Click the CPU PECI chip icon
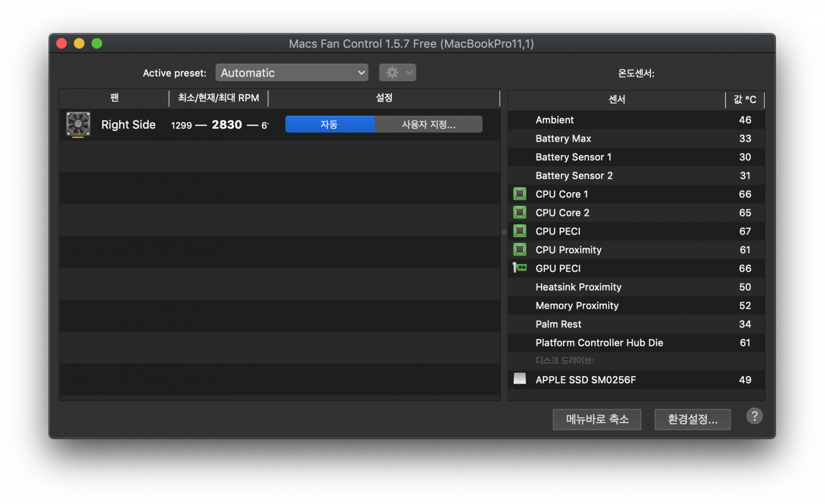 coord(520,231)
